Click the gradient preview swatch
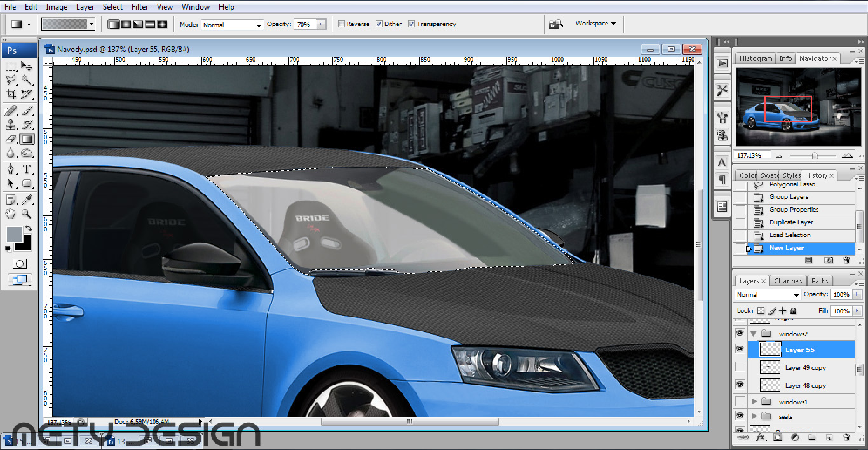This screenshot has width=868, height=450. click(x=64, y=24)
